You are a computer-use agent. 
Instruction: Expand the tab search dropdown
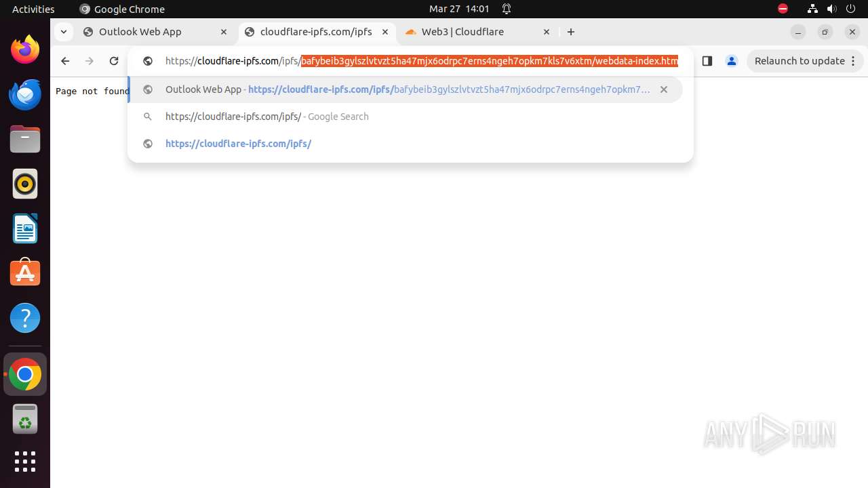tap(63, 32)
